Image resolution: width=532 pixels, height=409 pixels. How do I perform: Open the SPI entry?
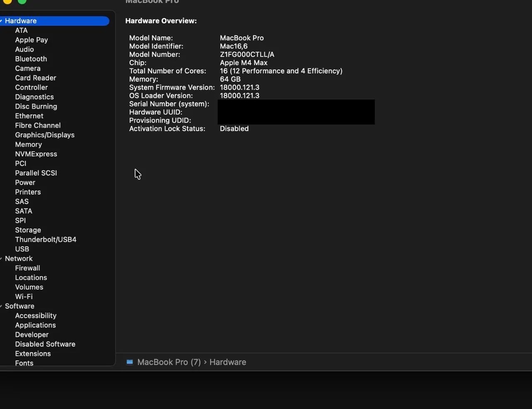pyautogui.click(x=20, y=221)
